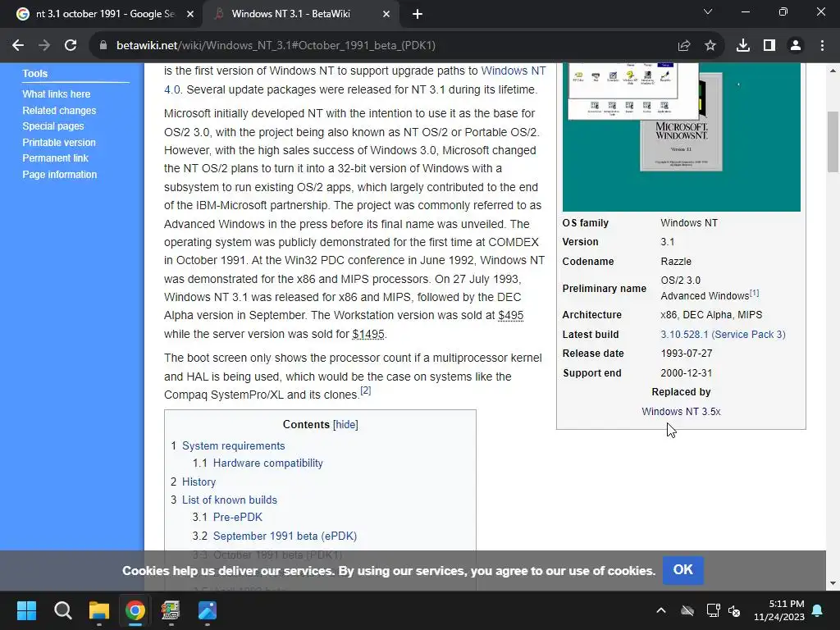Open reference [2] footnote
The height and width of the screenshot is (630, 840).
[x=365, y=390]
